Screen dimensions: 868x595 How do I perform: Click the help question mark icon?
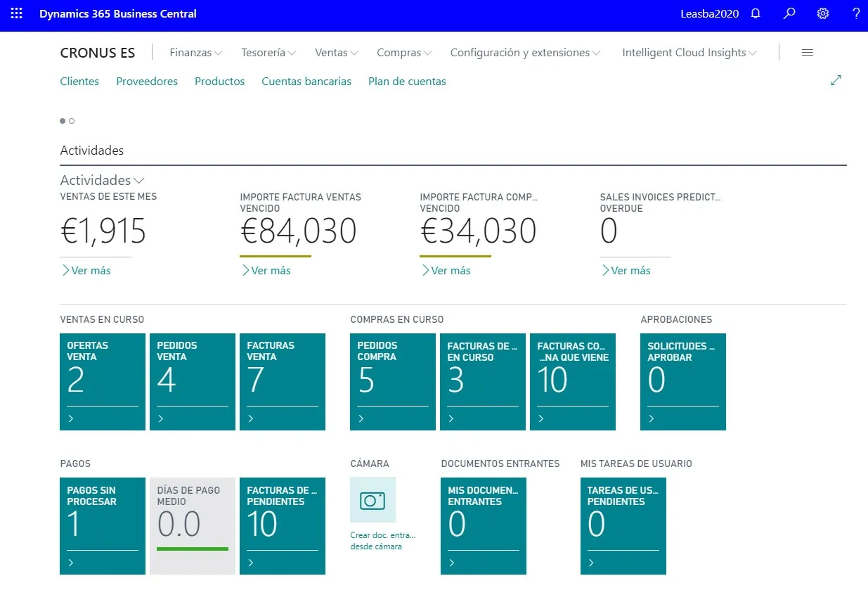(x=856, y=13)
